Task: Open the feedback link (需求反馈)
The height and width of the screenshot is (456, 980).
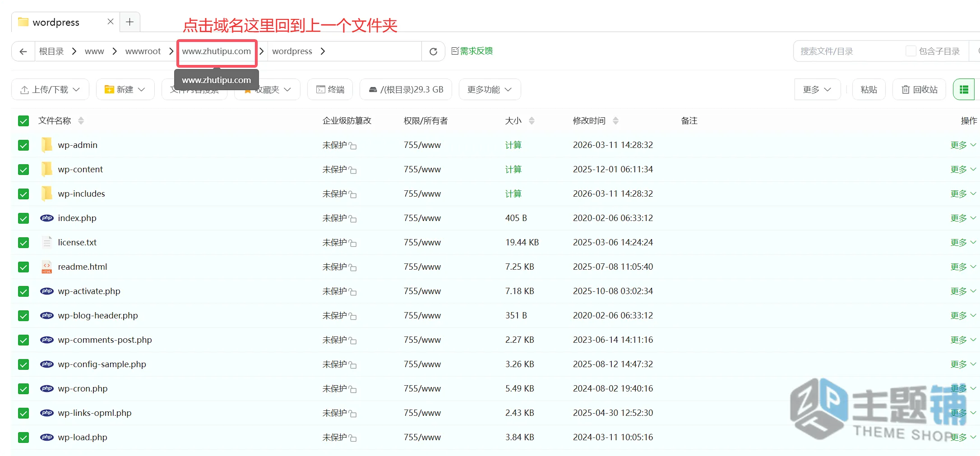Action: pyautogui.click(x=472, y=51)
